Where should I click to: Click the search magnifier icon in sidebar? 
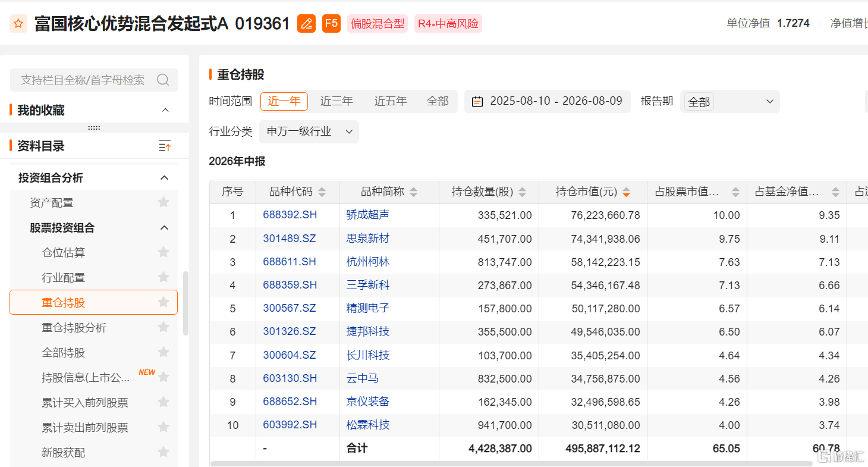coord(163,80)
